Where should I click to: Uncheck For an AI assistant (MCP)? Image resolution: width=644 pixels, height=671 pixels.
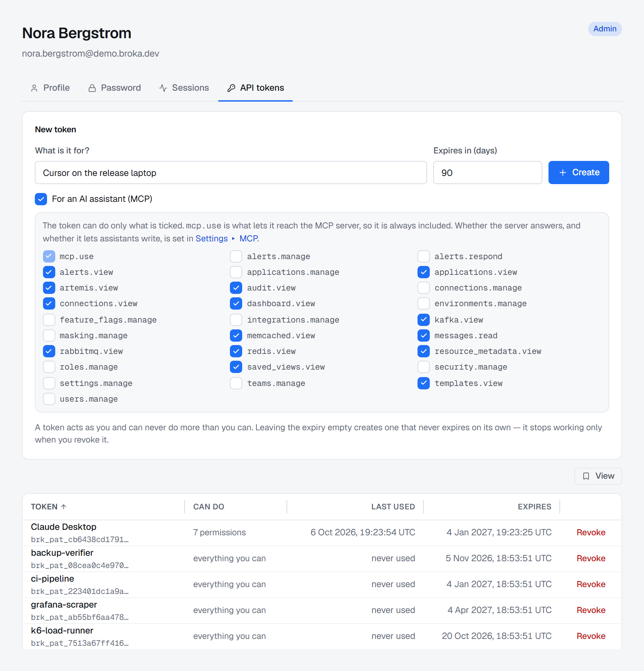41,199
